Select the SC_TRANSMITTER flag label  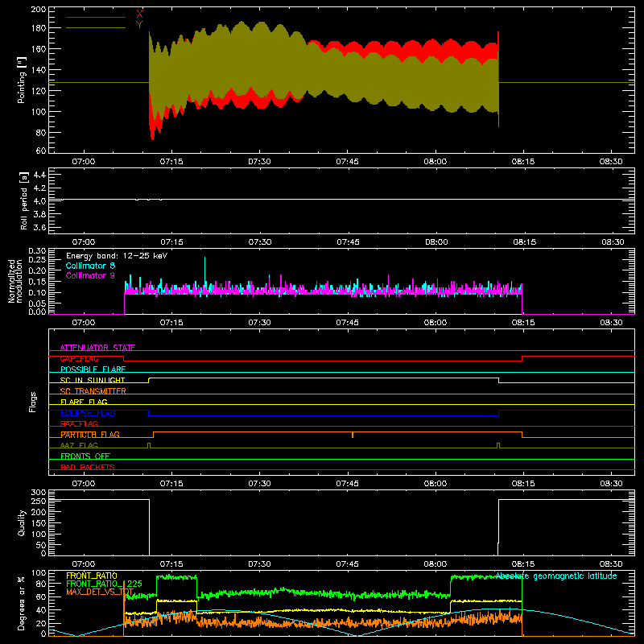(x=93, y=391)
